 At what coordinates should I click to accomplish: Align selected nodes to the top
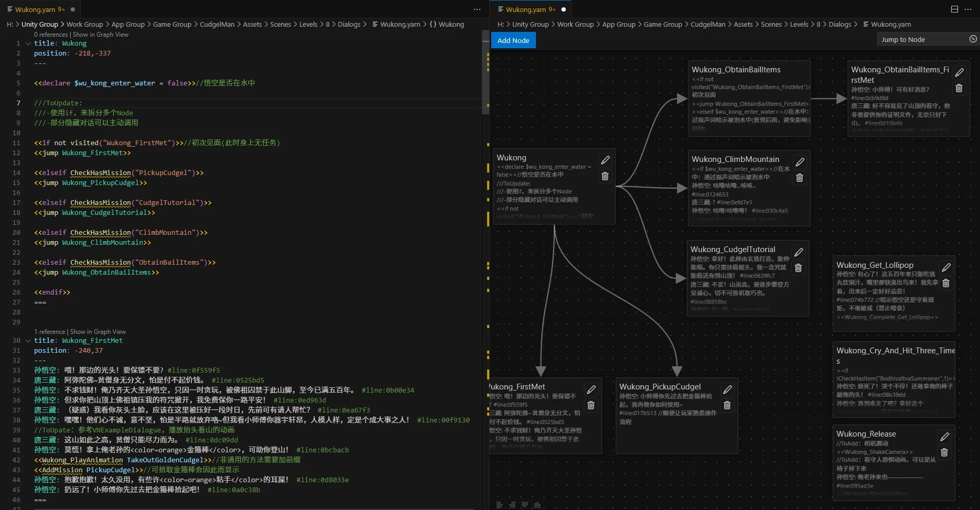[525, 505]
